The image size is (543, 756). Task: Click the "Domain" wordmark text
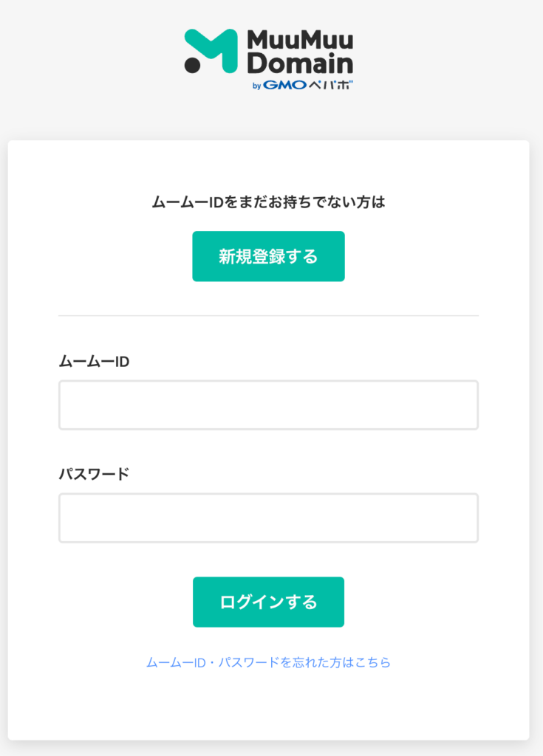click(299, 63)
